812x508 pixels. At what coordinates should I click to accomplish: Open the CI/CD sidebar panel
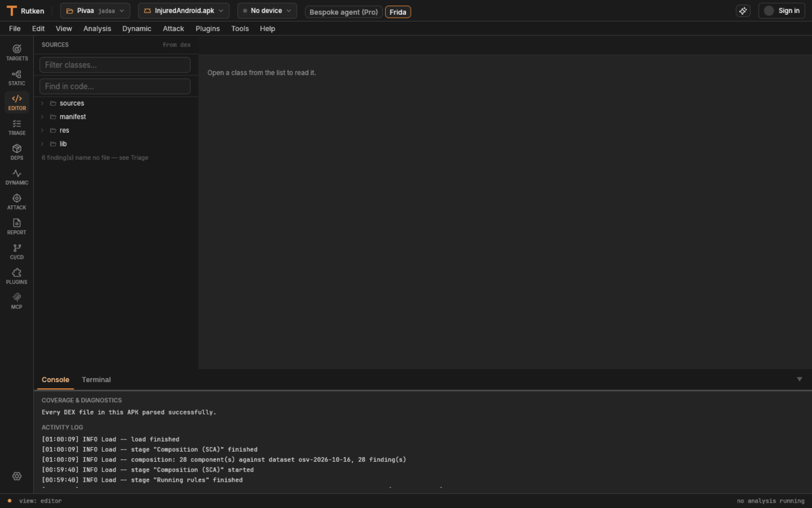click(x=17, y=251)
